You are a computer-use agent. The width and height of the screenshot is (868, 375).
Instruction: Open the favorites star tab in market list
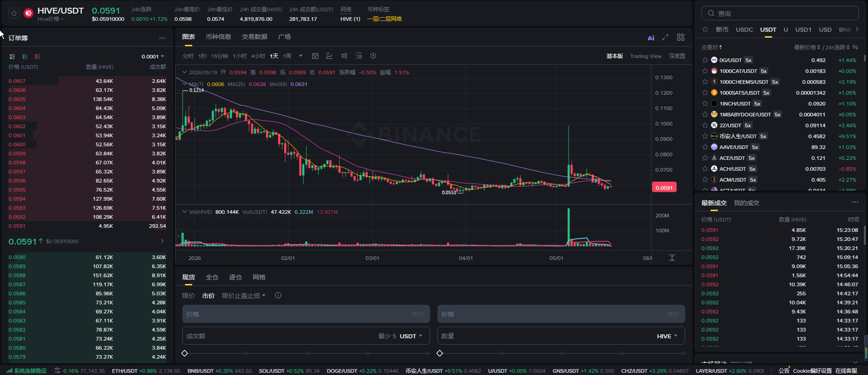[x=705, y=29]
